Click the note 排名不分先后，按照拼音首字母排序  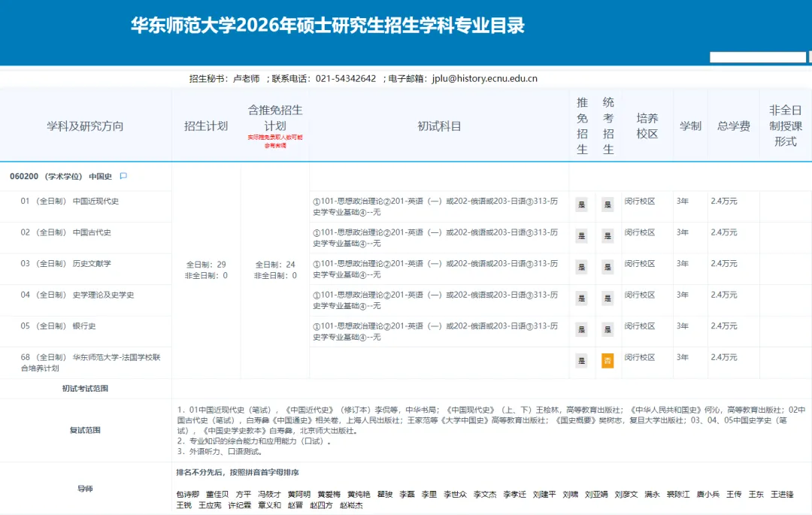click(x=238, y=473)
